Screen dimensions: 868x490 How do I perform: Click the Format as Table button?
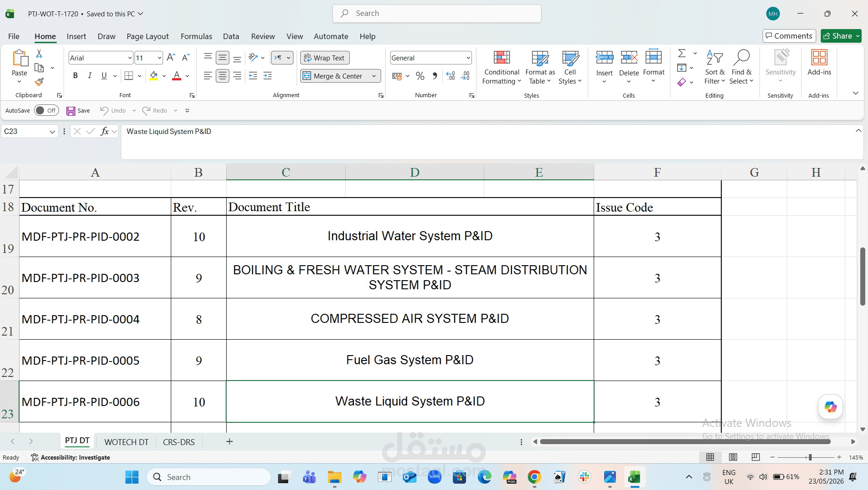click(x=540, y=67)
